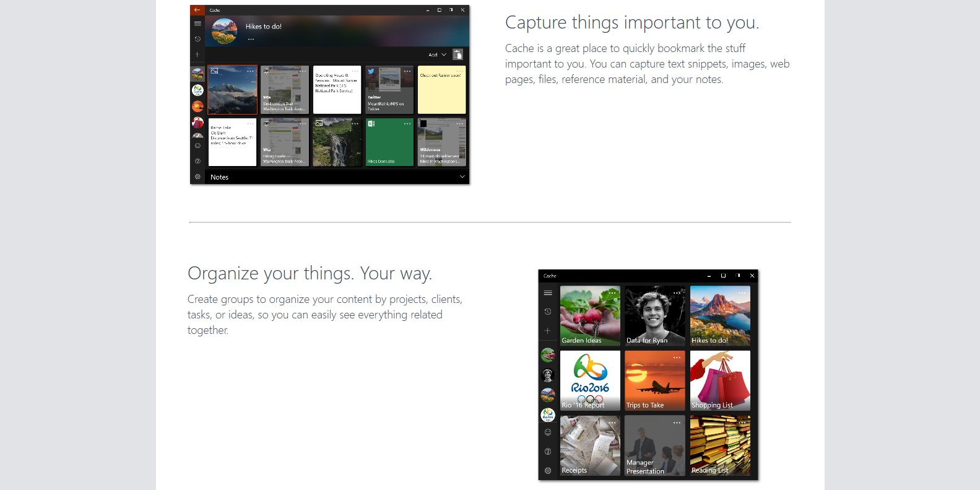Click the Excel icon on the green Hikes Done card

[x=371, y=124]
